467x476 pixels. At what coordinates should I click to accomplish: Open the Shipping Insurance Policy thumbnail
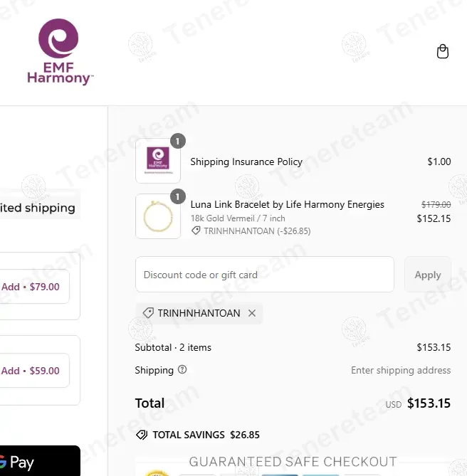(x=158, y=161)
